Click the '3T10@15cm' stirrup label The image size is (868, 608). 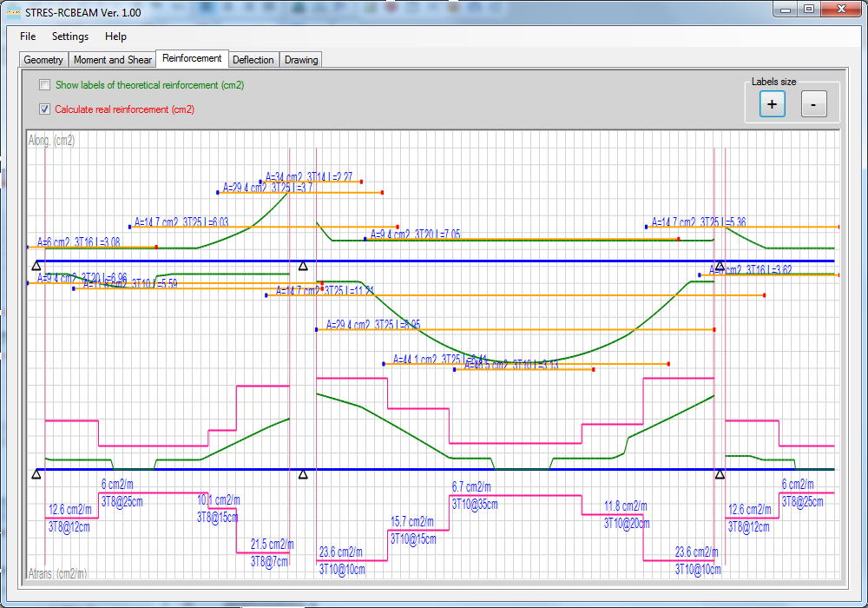pyautogui.click(x=413, y=539)
